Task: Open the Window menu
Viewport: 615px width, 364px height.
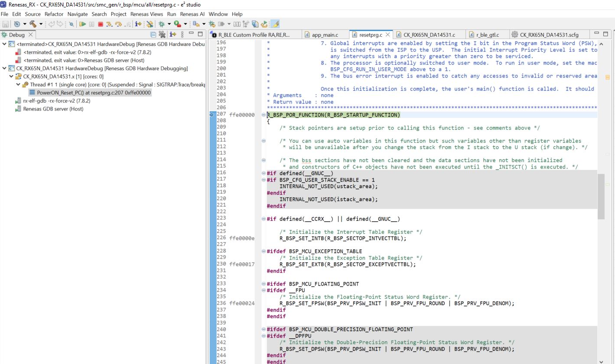Action: 218,14
